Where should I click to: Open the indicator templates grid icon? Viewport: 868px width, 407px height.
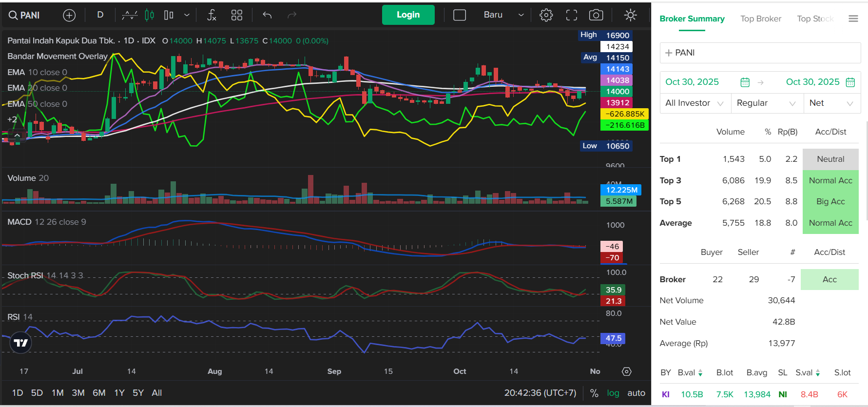tap(237, 16)
